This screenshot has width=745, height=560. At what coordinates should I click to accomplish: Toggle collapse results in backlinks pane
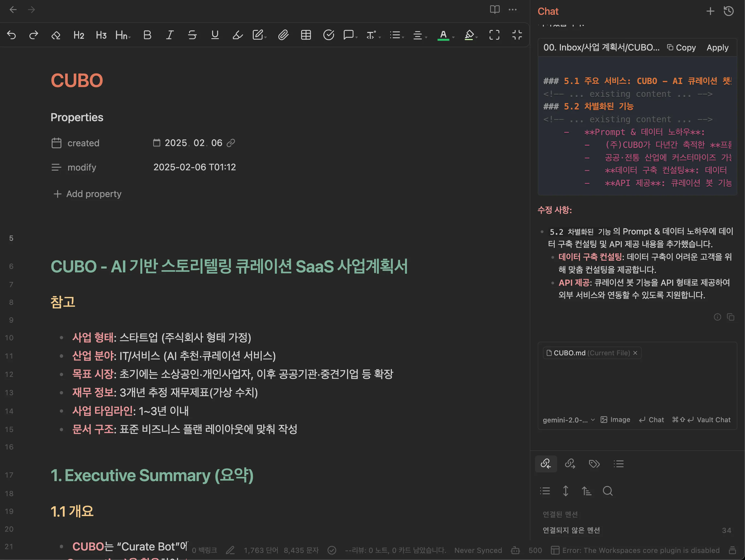[x=545, y=491]
